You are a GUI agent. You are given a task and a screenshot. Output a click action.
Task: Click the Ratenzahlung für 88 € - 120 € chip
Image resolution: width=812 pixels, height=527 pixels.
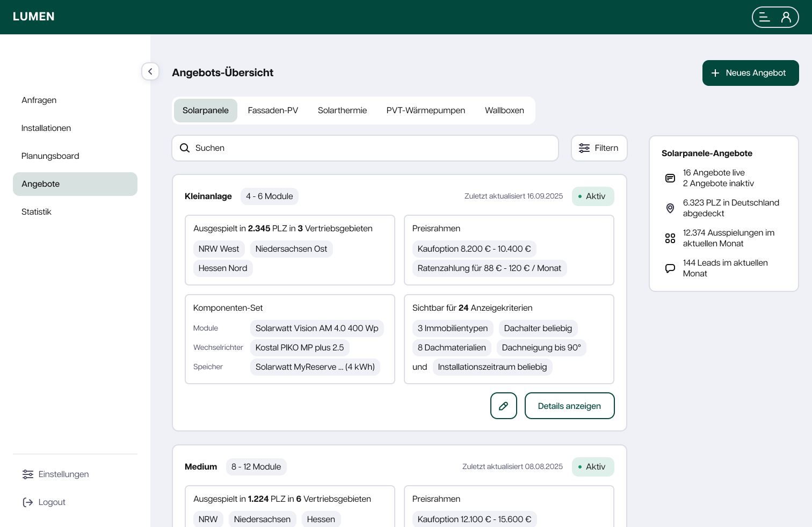click(x=489, y=268)
